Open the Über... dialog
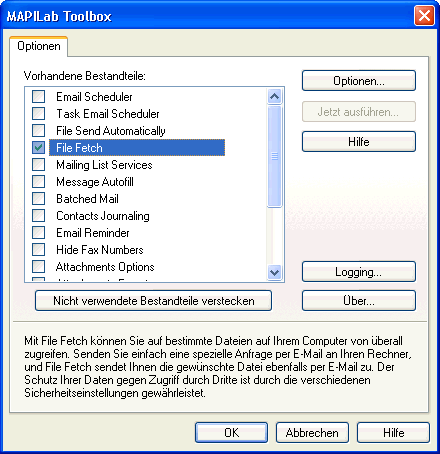 [359, 301]
